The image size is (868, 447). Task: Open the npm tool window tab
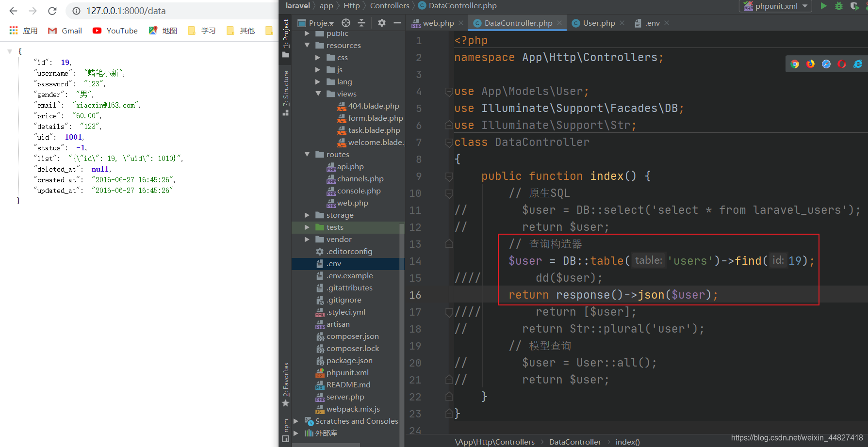click(286, 430)
